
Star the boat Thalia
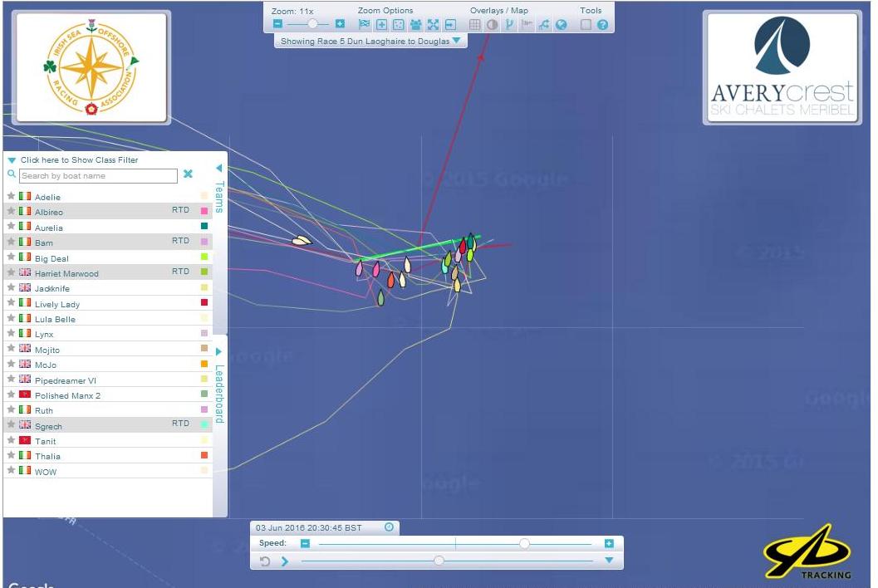[11, 455]
